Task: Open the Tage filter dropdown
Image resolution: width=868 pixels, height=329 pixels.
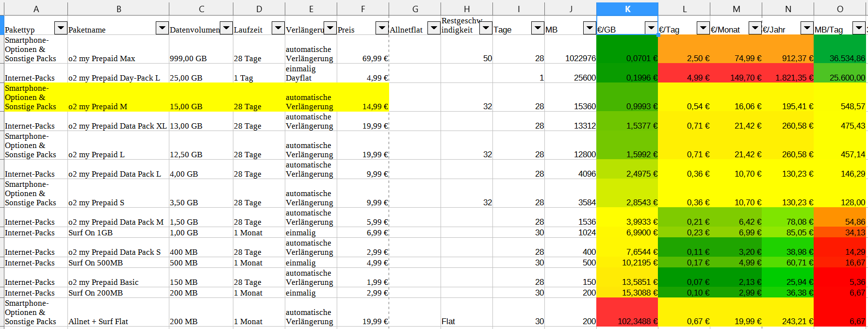Action: (538, 28)
